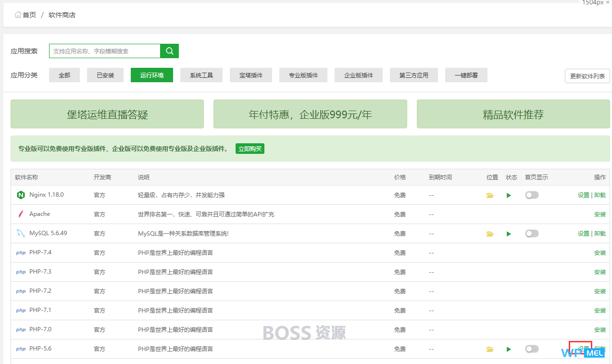Viewport: 612px width, 364px height.
Task: Click 安装 for PHP-7.0
Action: [x=600, y=330]
